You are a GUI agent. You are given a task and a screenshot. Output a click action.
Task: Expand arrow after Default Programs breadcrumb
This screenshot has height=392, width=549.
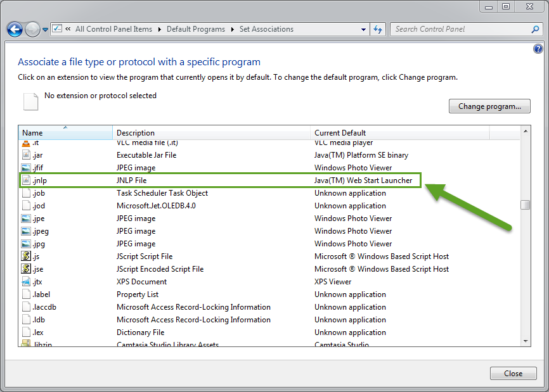pyautogui.click(x=233, y=29)
